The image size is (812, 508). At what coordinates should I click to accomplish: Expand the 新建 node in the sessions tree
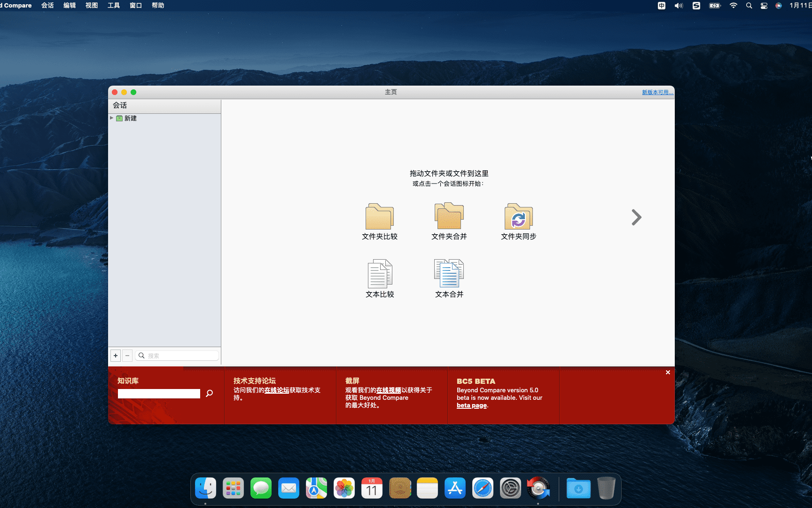pyautogui.click(x=112, y=118)
